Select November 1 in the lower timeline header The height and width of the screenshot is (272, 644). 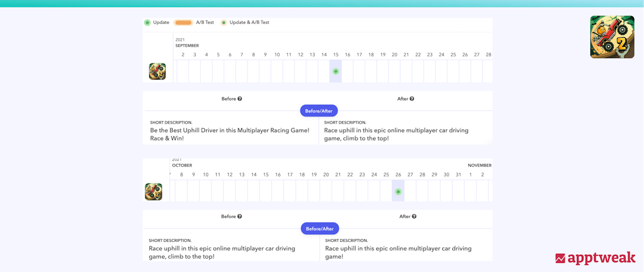coord(471,175)
